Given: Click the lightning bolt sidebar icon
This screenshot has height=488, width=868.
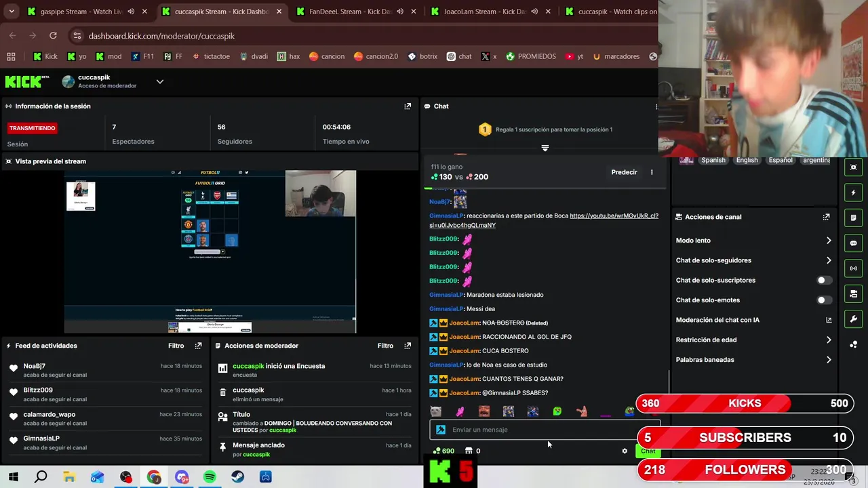Looking at the screenshot, I should click(853, 192).
